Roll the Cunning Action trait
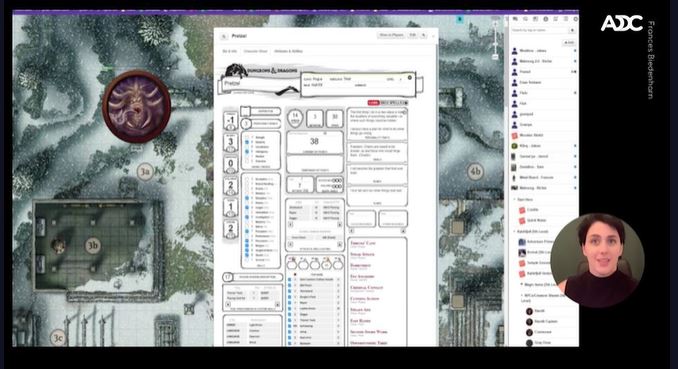 coord(365,298)
